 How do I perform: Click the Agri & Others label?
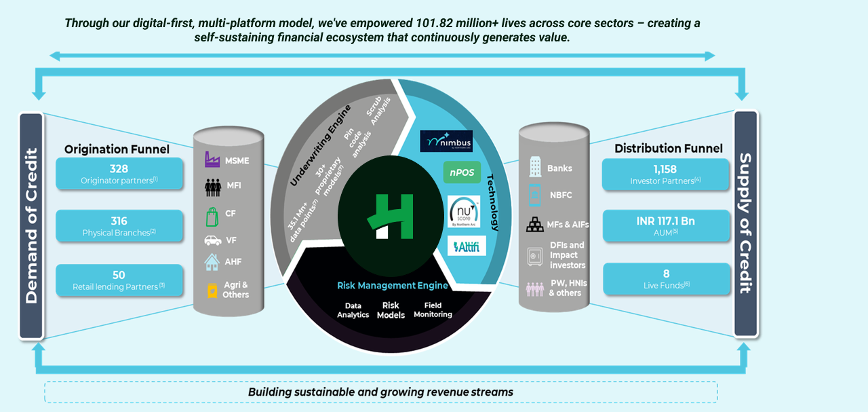(x=236, y=290)
